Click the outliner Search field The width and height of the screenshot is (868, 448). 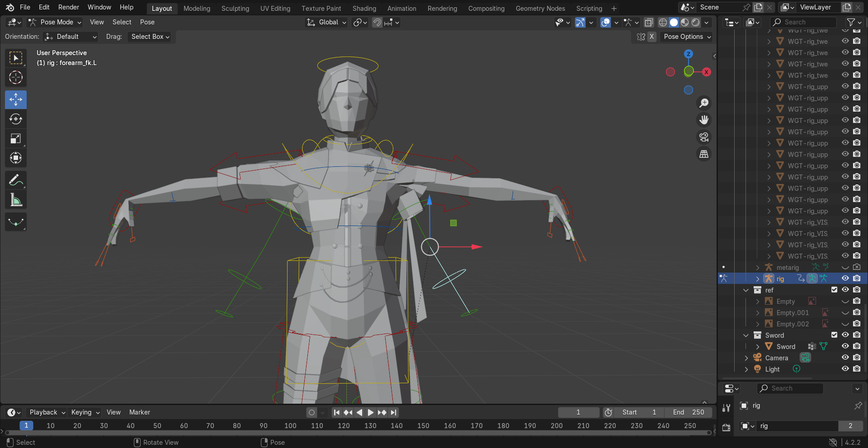pyautogui.click(x=803, y=22)
